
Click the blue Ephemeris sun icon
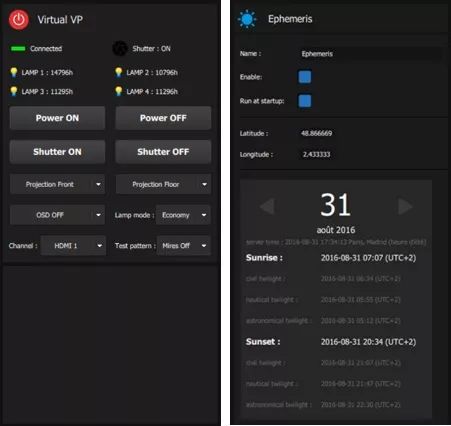tap(247, 19)
